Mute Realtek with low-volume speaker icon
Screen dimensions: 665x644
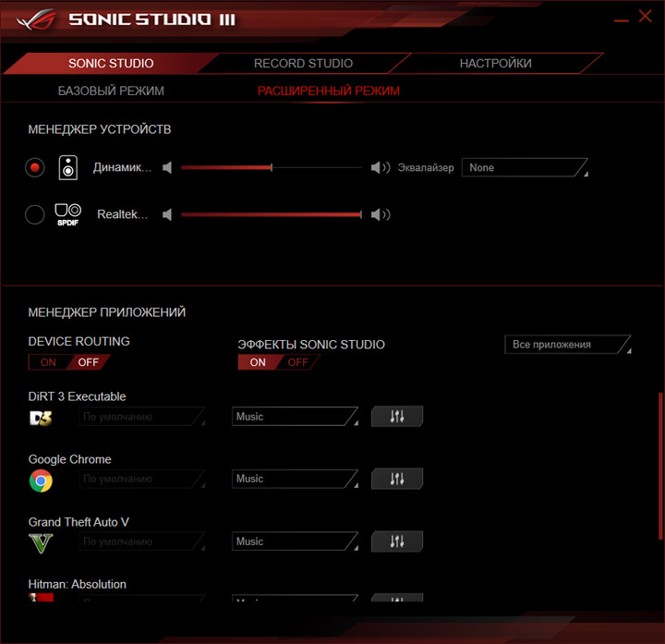click(x=167, y=214)
